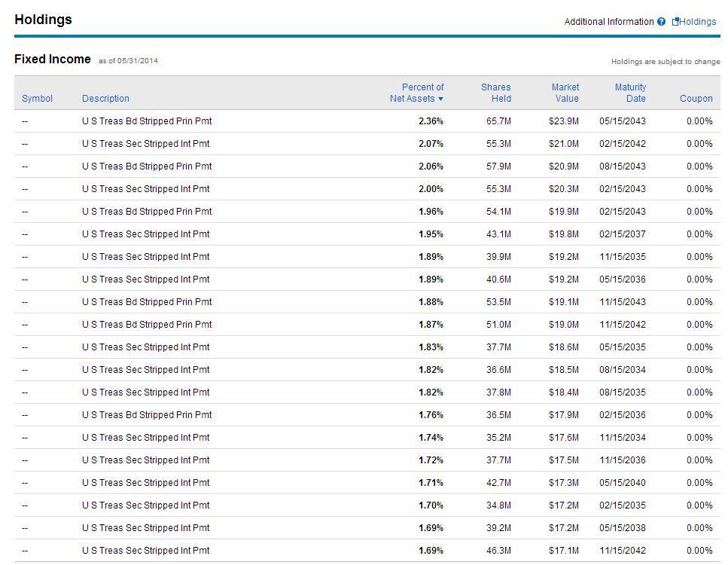The height and width of the screenshot is (565, 728).
Task: Select maturity date 05/15/2038
Action: tap(622, 528)
